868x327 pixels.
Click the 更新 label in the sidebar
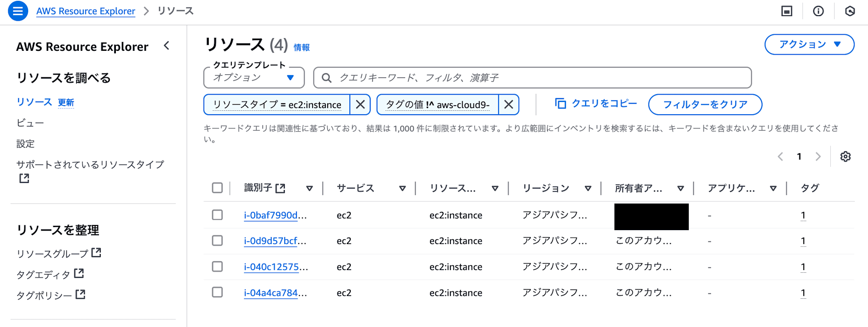click(66, 102)
